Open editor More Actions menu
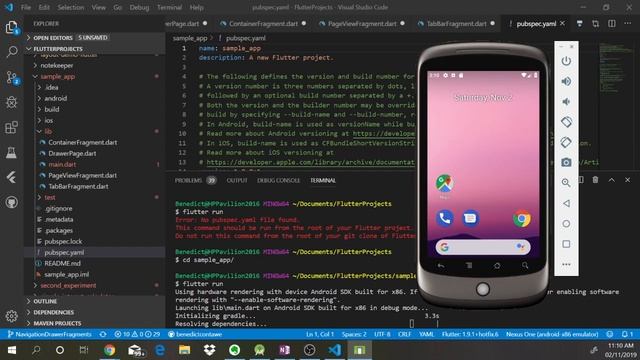 point(628,24)
